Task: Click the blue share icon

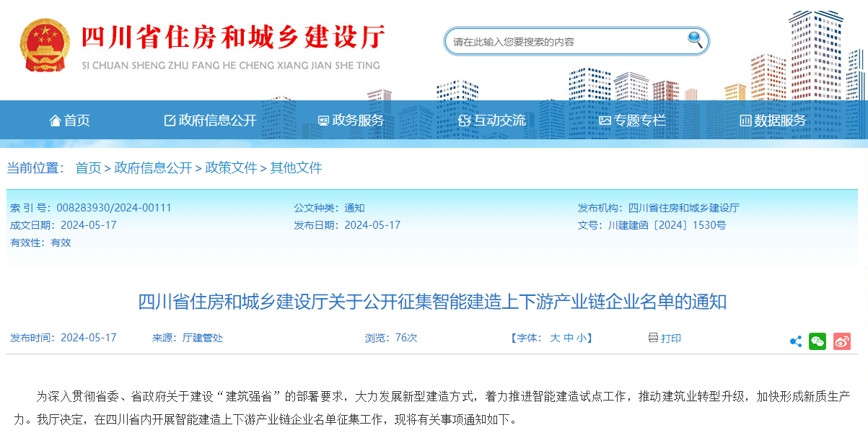Action: coord(795,341)
